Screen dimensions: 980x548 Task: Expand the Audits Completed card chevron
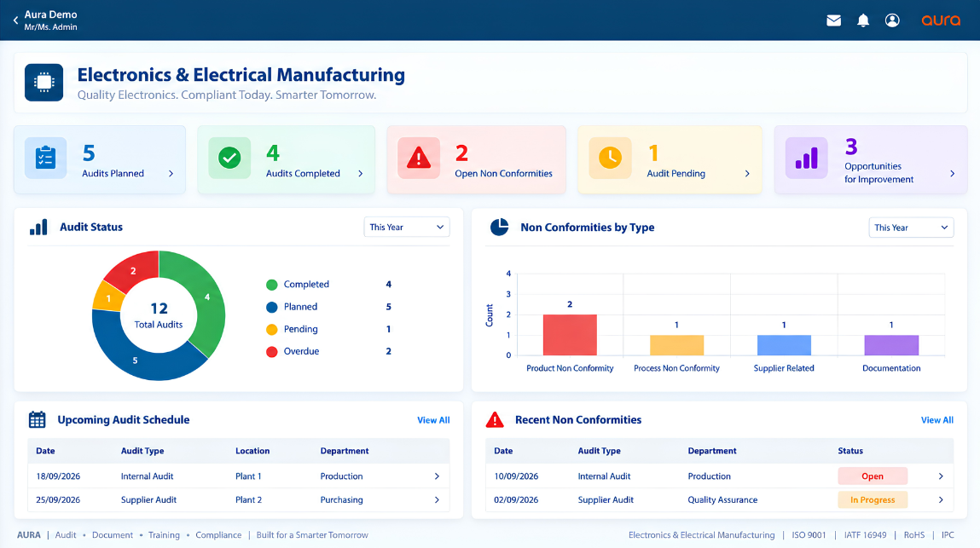tap(361, 174)
